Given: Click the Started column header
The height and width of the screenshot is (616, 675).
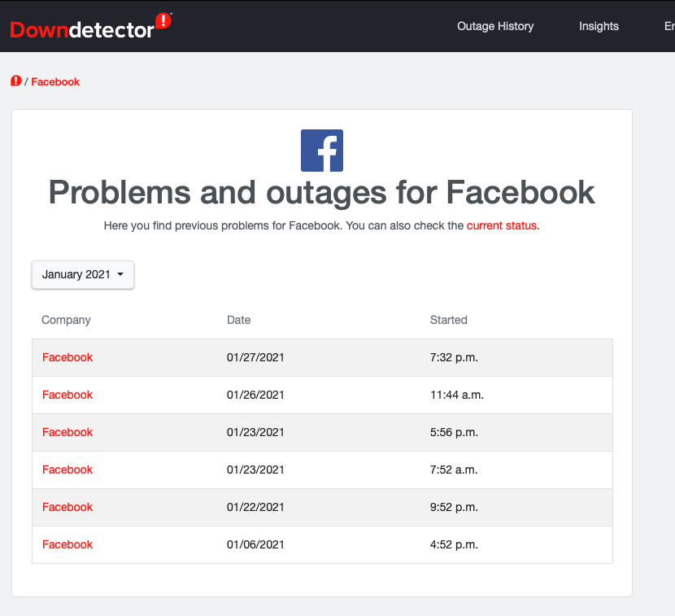Looking at the screenshot, I should click(449, 320).
